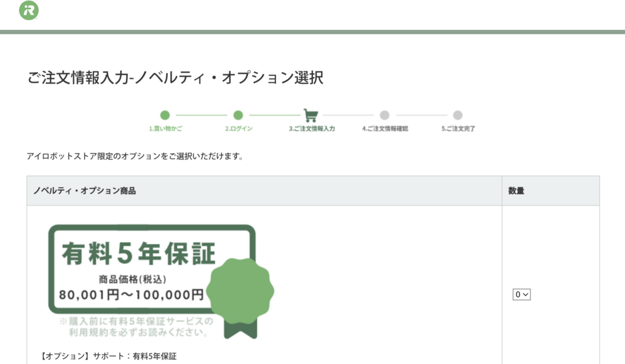Image resolution: width=625 pixels, height=364 pixels.
Task: Click the 5.ご注文完了 step label
Action: click(x=458, y=129)
